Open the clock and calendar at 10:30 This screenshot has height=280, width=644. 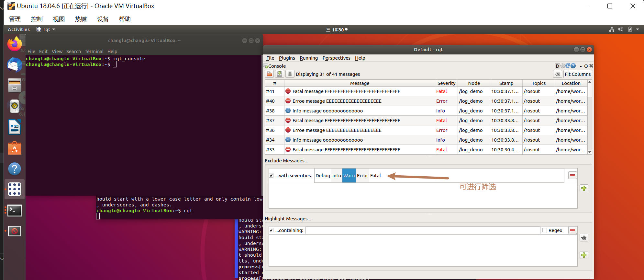[337, 29]
